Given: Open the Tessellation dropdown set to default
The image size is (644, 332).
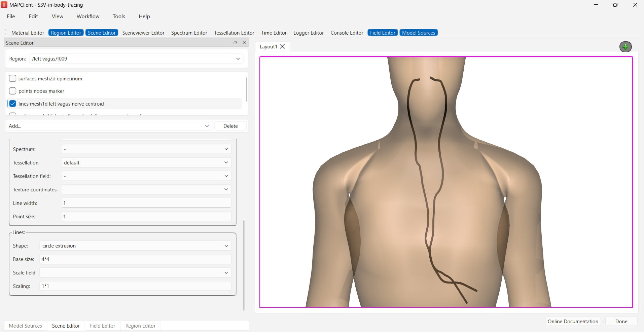Looking at the screenshot, I should [146, 162].
